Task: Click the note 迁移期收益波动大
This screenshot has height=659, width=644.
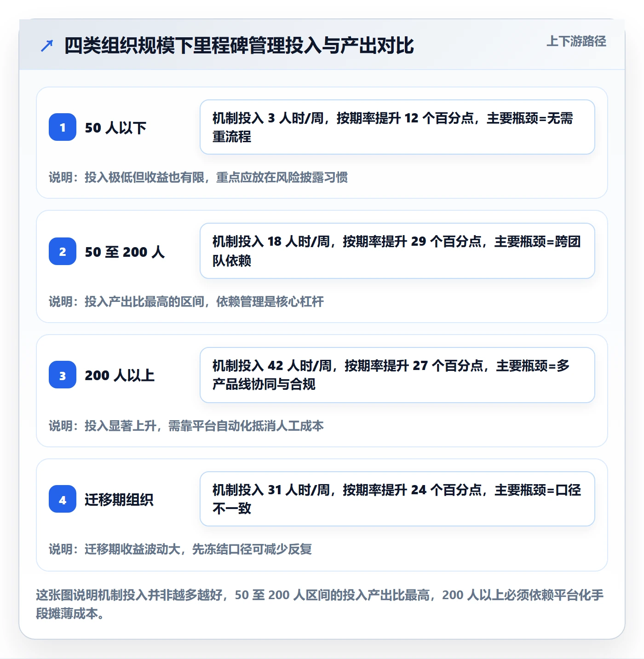Action: pos(180,549)
